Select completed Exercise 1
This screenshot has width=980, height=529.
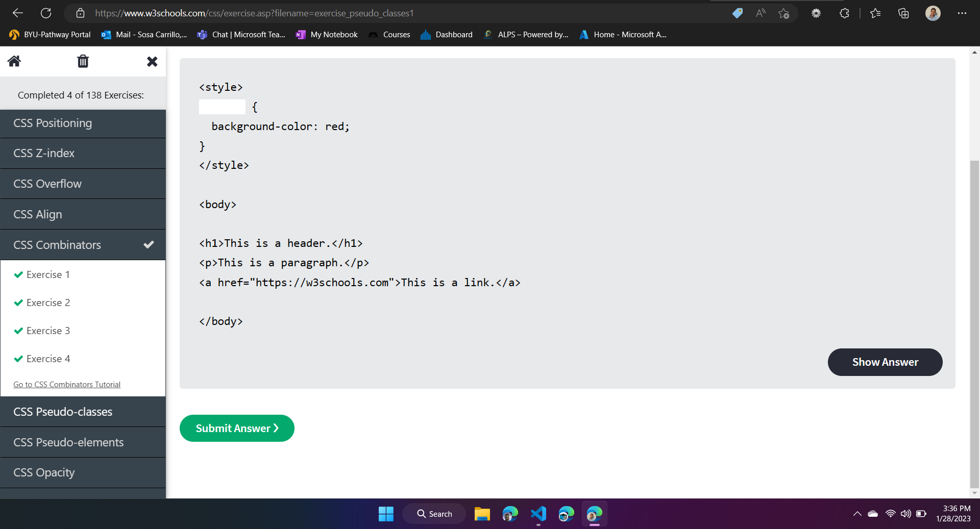48,274
